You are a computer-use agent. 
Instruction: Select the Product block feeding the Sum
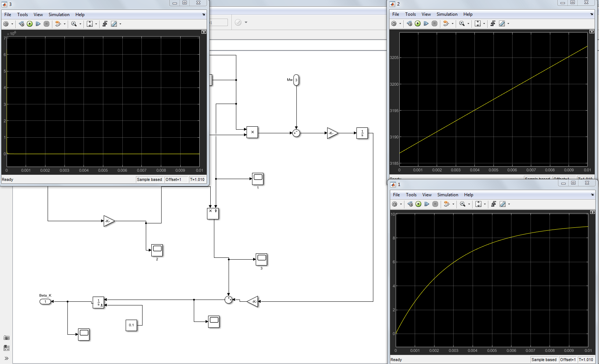[252, 132]
